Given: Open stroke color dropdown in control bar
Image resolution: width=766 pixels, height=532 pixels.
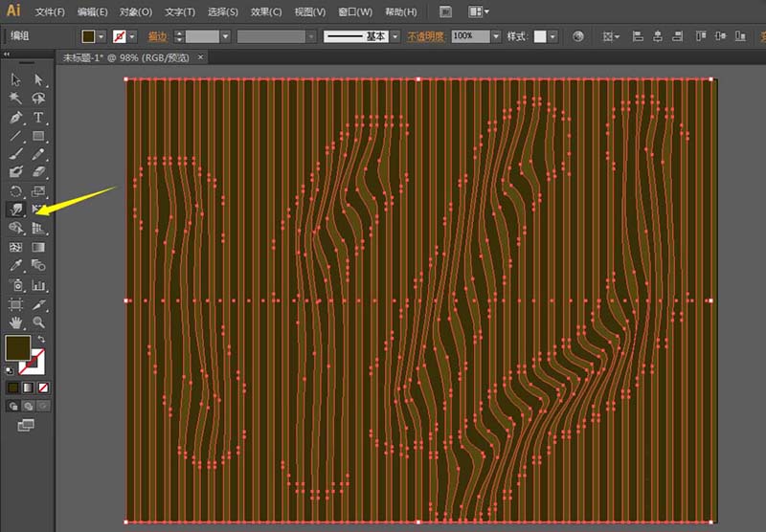Looking at the screenshot, I should (132, 36).
